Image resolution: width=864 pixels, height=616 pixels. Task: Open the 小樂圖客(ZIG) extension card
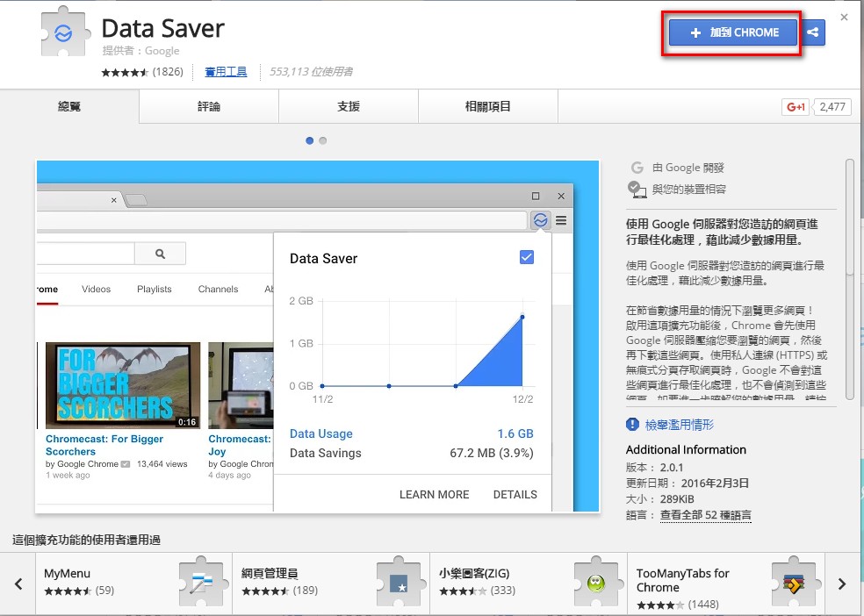point(529,584)
